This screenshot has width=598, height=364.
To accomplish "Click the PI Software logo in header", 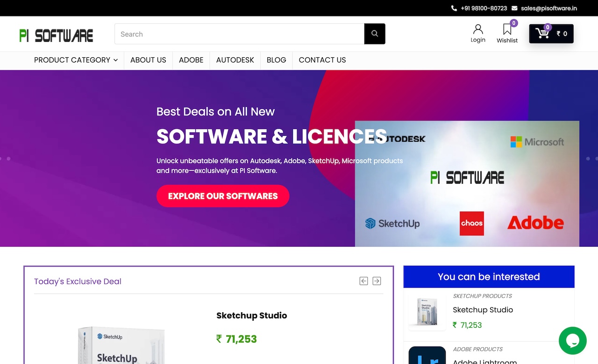I will (56, 35).
